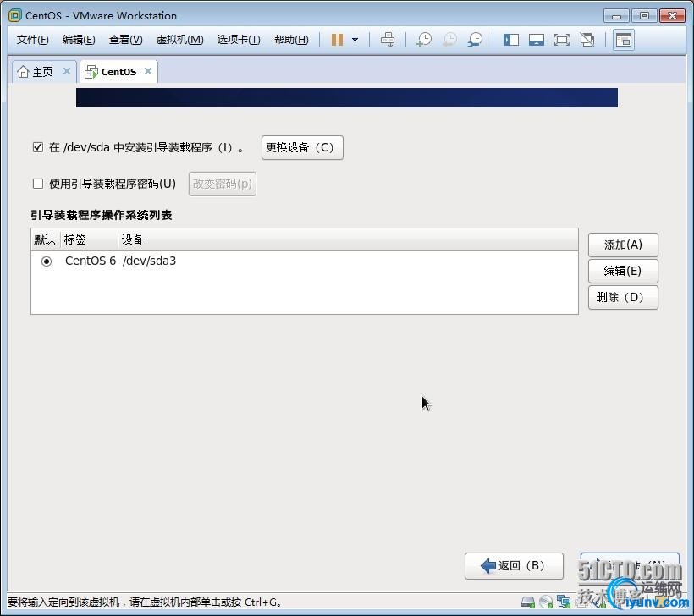Open the 虚拟机(M) menu
The width and height of the screenshot is (694, 616).
pyautogui.click(x=179, y=40)
